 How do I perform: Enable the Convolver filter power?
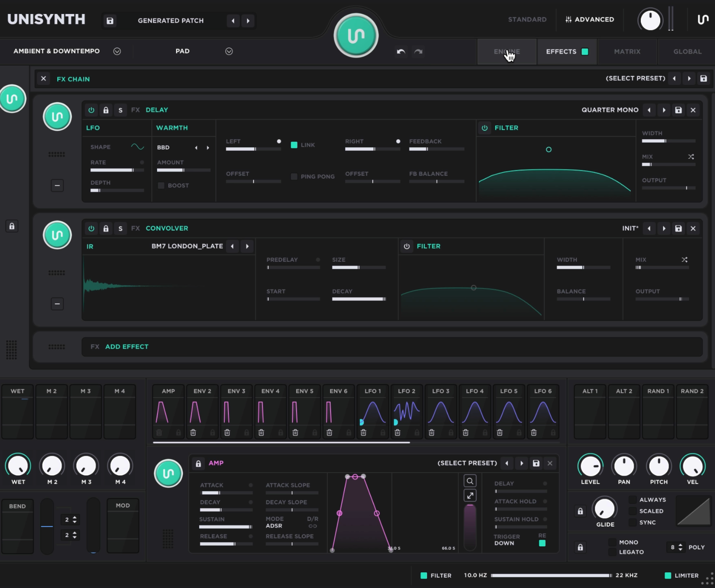pyautogui.click(x=407, y=246)
